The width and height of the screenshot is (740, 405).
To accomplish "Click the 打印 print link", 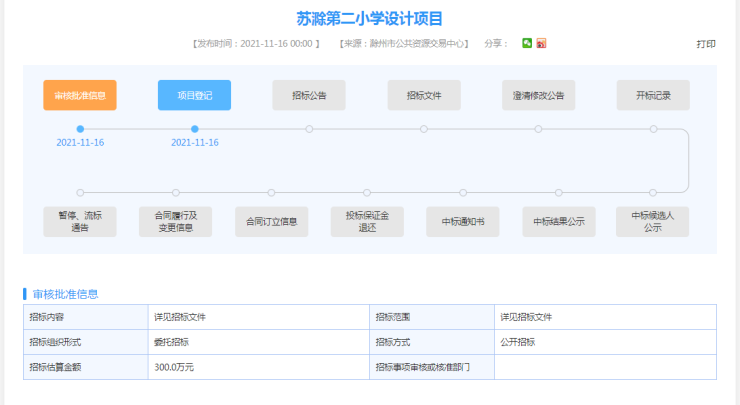I will point(706,44).
